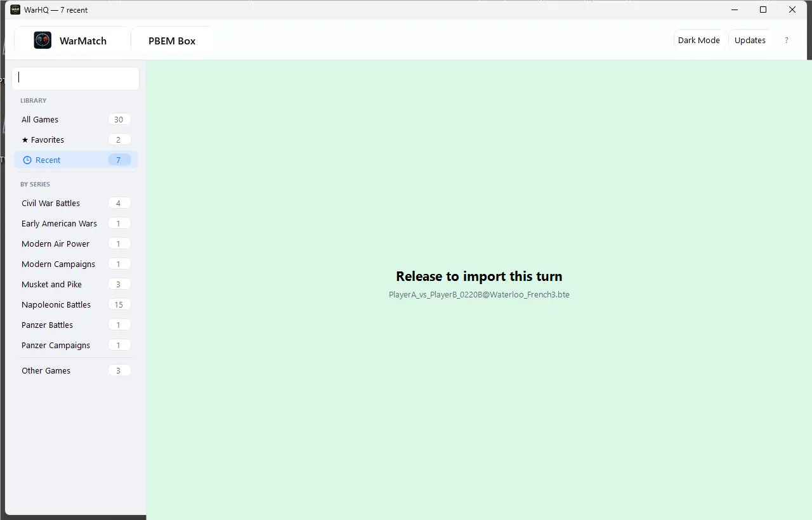Click the WarHQ app icon in the title bar

pyautogui.click(x=15, y=10)
